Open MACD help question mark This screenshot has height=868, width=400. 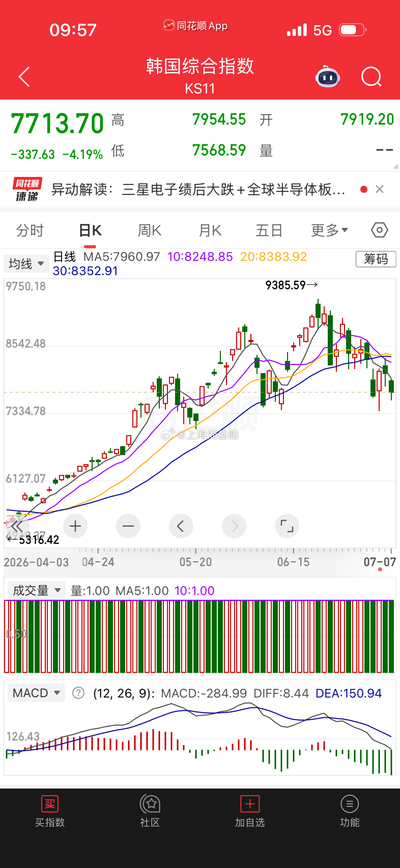(78, 693)
